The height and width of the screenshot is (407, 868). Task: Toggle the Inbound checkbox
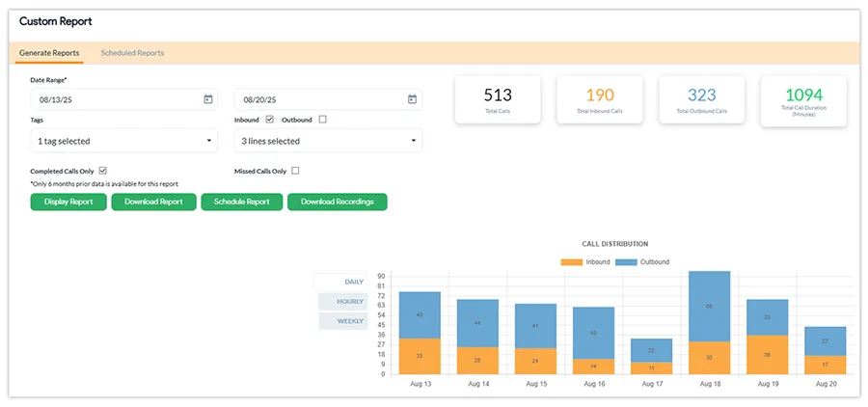[270, 119]
